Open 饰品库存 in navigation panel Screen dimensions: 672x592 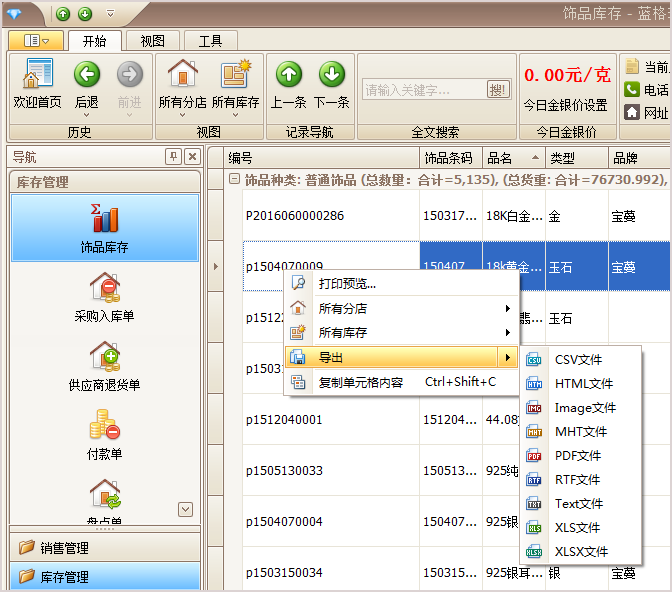click(x=105, y=228)
